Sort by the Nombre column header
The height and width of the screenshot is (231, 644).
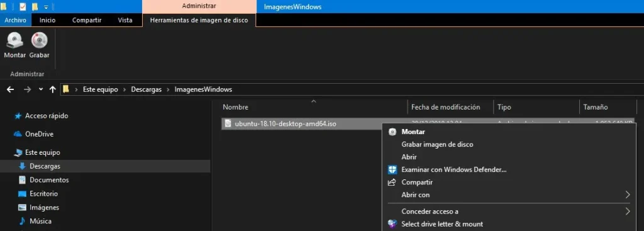(235, 107)
